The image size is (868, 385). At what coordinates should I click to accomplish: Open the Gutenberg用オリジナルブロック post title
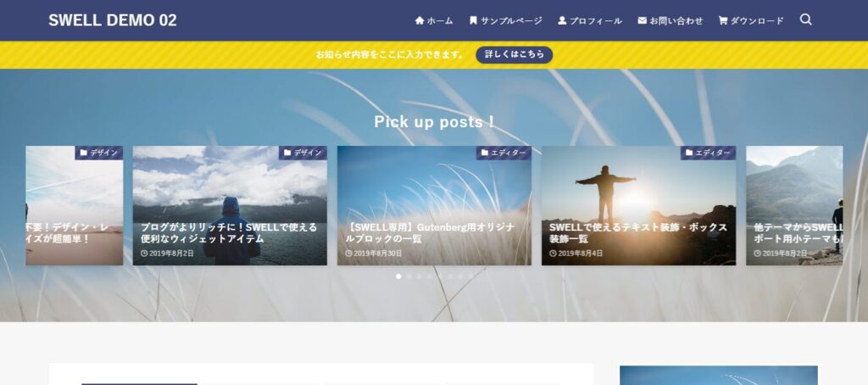[433, 232]
